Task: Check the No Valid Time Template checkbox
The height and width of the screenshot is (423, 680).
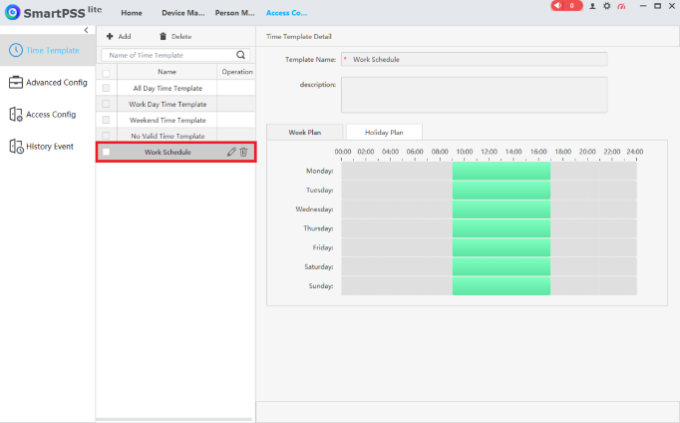Action: pyautogui.click(x=106, y=135)
